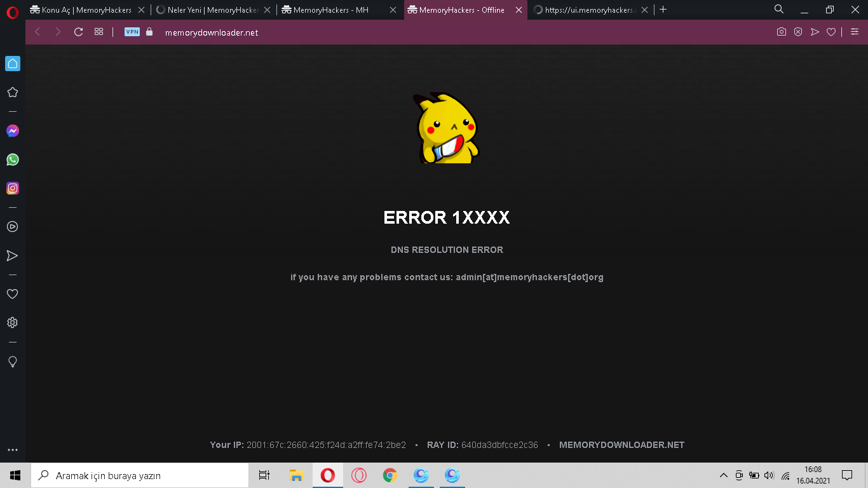Image resolution: width=868 pixels, height=488 pixels.
Task: Click DNS RESOLUTION ERROR text
Action: point(447,250)
